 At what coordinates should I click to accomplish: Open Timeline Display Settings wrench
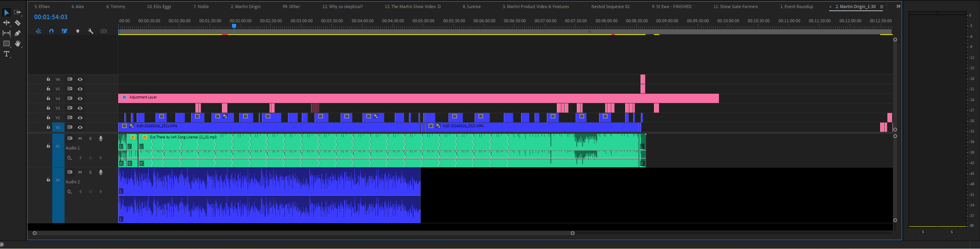tap(91, 31)
